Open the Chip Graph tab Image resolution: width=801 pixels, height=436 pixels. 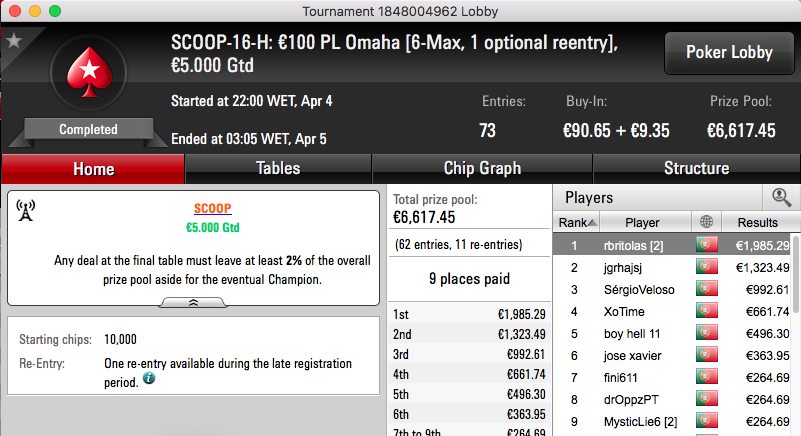click(x=482, y=169)
